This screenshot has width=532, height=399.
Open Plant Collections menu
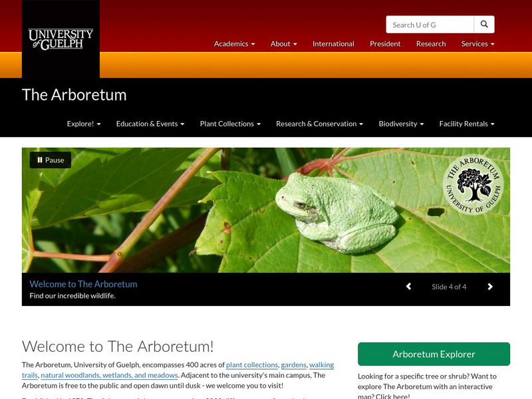230,124
